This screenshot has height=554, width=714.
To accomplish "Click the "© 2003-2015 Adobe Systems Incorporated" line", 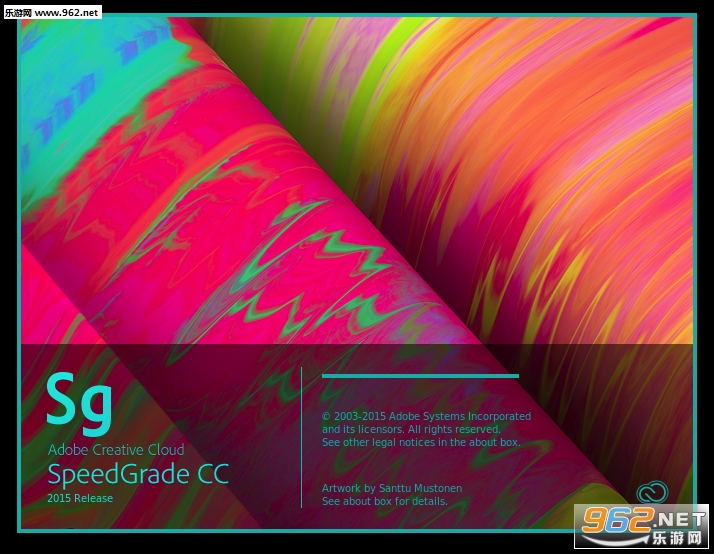I will (426, 416).
